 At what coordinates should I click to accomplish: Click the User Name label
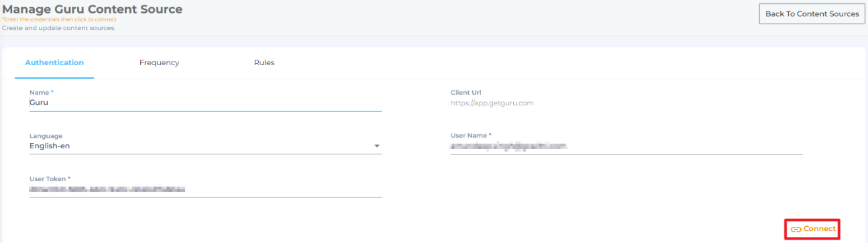[471, 136]
